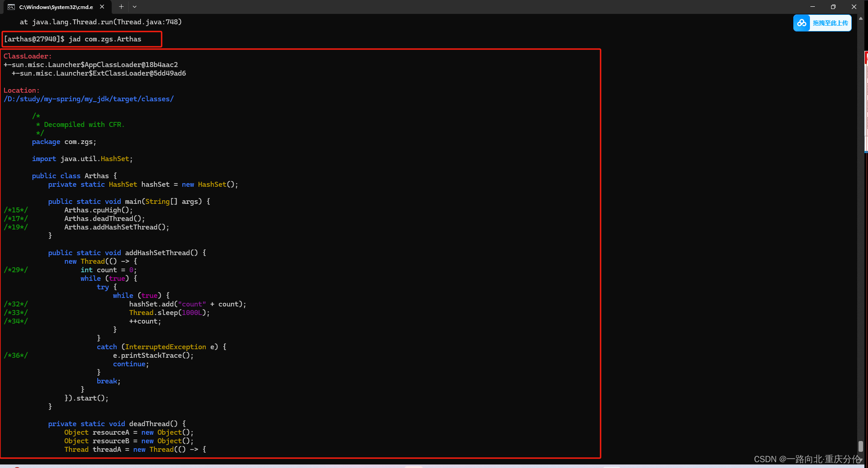The width and height of the screenshot is (868, 468).
Task: Click the 'break;' statement
Action: (108, 381)
